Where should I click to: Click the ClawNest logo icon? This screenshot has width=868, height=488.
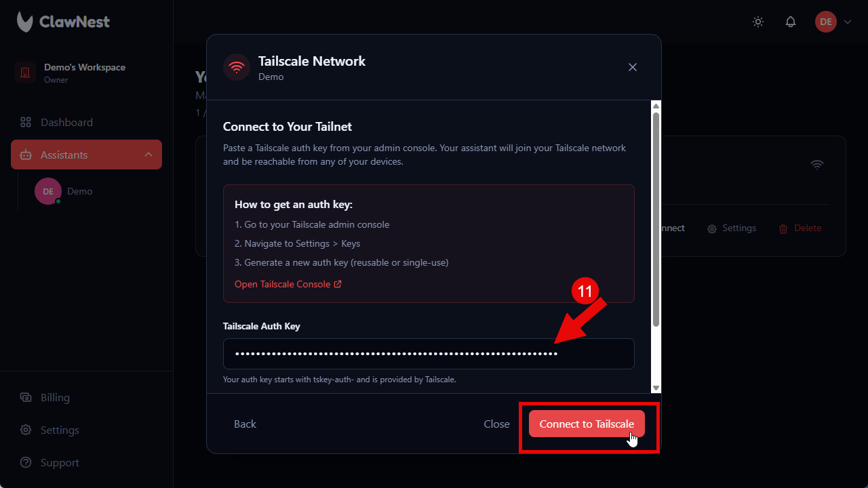(24, 21)
